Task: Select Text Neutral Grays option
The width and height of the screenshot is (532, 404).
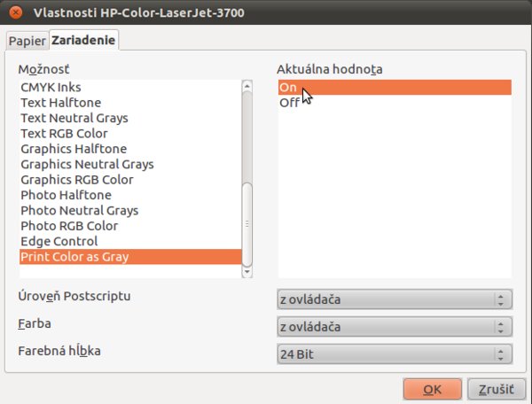Action: 130,118
